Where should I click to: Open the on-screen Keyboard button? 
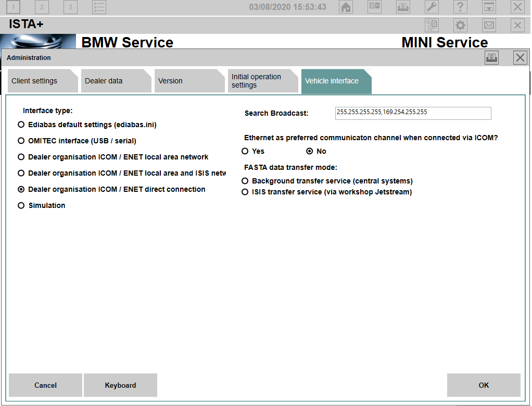coord(120,385)
